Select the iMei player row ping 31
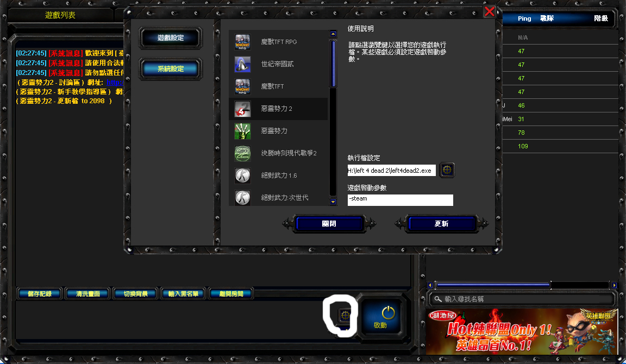This screenshot has width=626, height=364. pos(560,119)
